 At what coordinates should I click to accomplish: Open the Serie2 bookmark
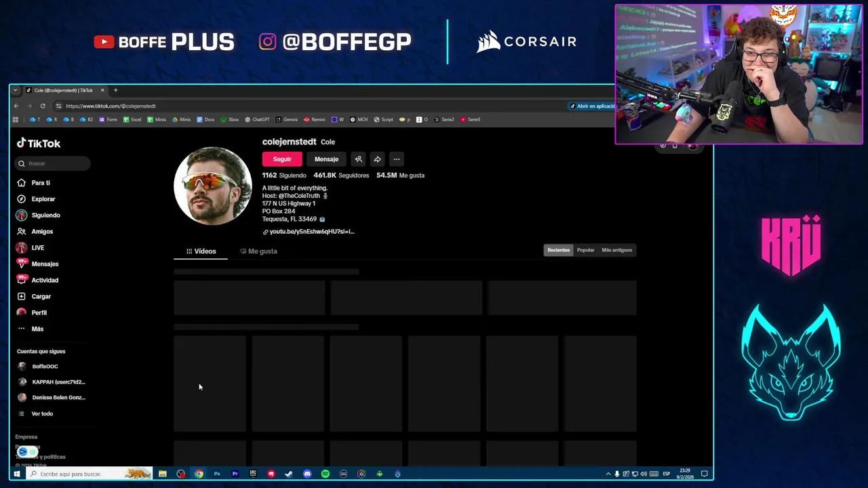click(x=444, y=119)
